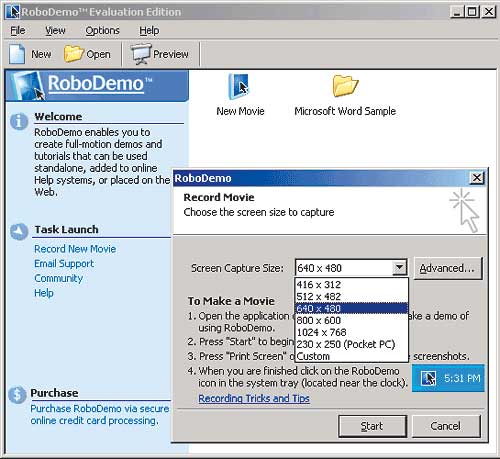Click the Preview projector-screen icon

[x=140, y=54]
